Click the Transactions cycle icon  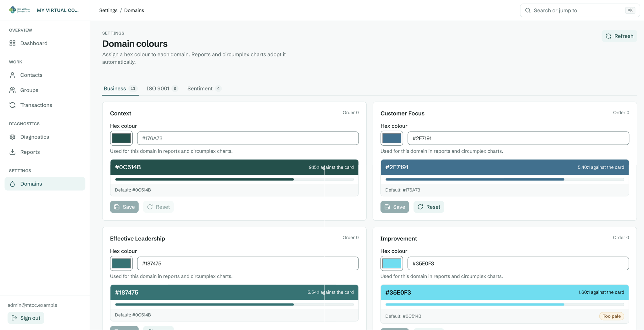pyautogui.click(x=13, y=105)
